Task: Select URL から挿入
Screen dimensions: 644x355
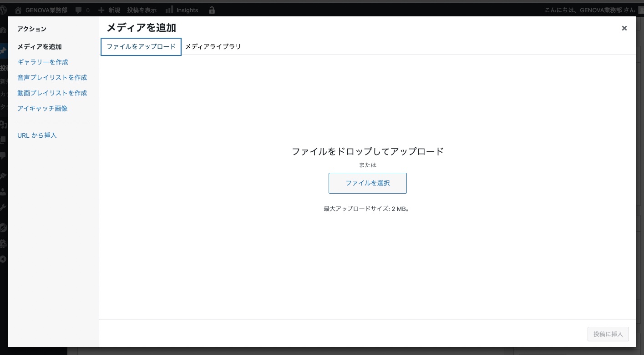Action: (37, 135)
